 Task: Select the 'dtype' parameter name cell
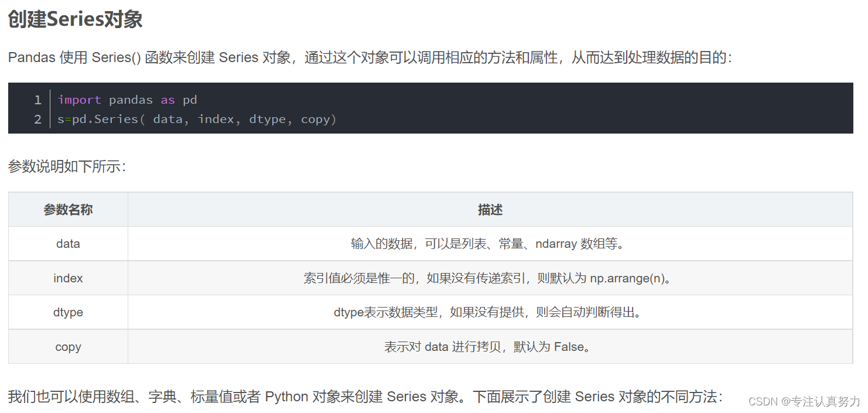pyautogui.click(x=68, y=312)
